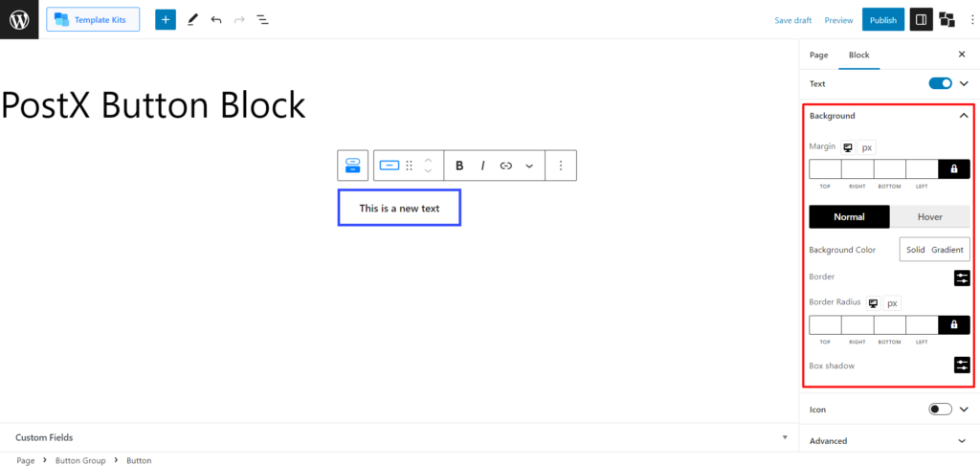Open more rich text controls dropdown
Screen dimensions: 980x466
coord(529,166)
